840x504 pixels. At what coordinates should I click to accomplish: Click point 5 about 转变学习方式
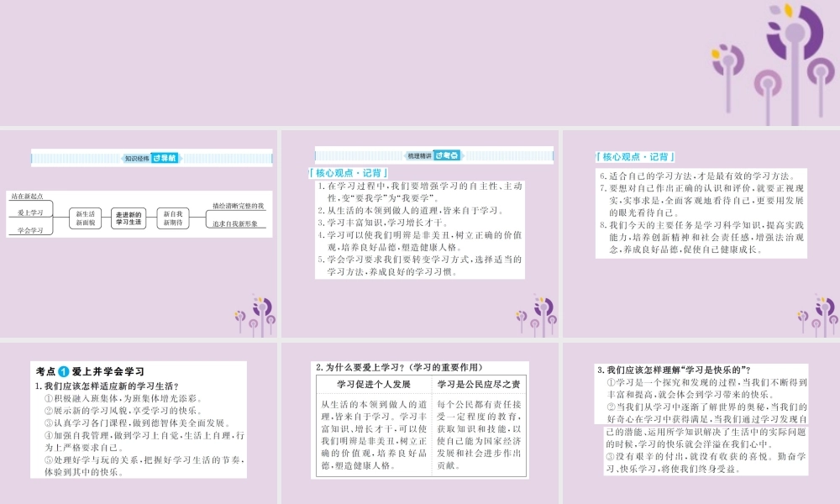tap(419, 265)
